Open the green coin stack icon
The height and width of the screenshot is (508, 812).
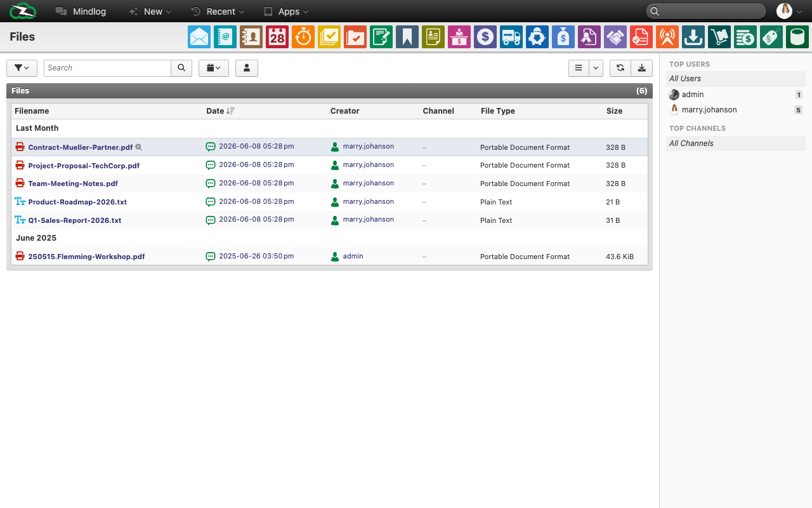pyautogui.click(x=745, y=37)
